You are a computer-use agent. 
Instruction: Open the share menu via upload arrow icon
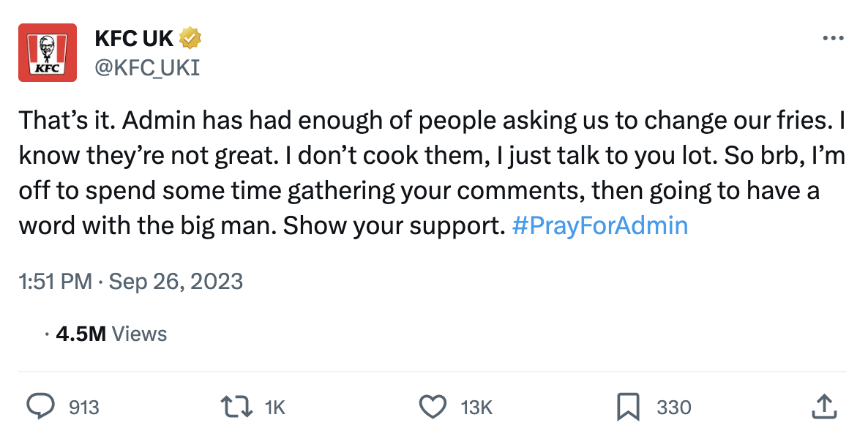(x=824, y=407)
